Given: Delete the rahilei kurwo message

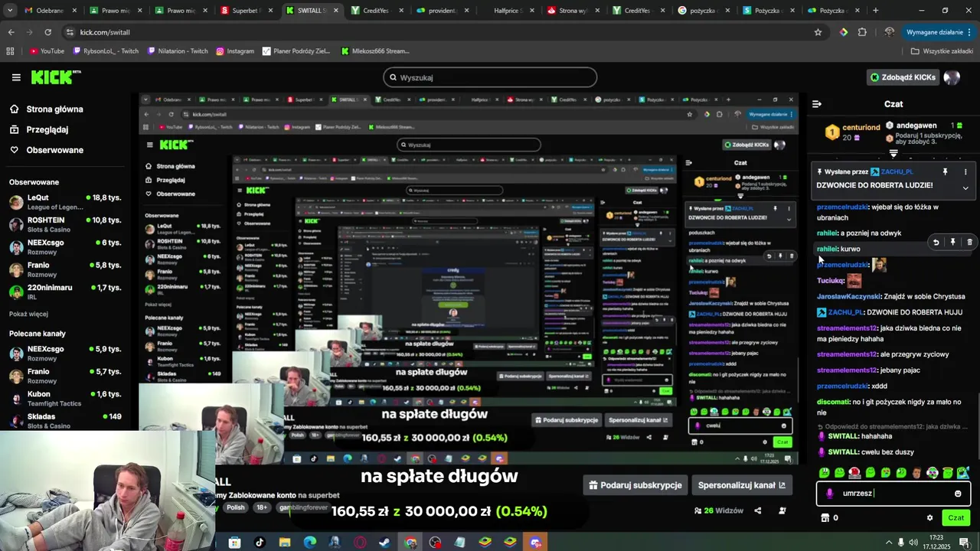Looking at the screenshot, I should click(969, 243).
